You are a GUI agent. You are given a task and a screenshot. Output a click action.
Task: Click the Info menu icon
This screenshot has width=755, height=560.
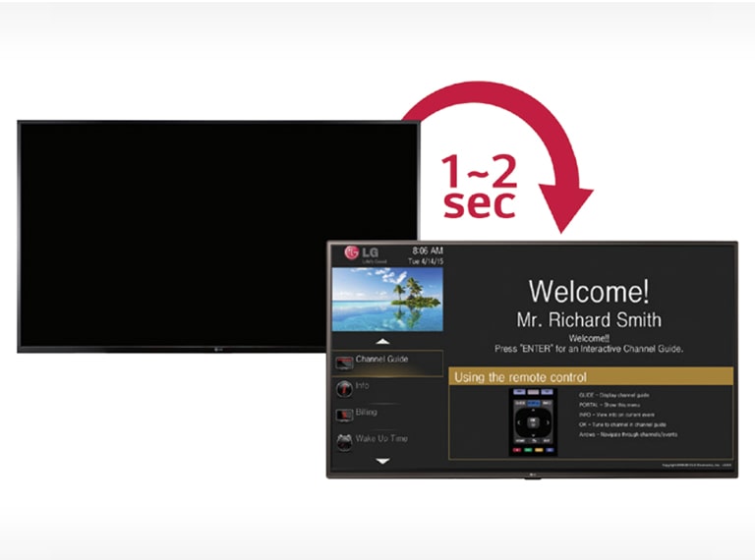(345, 389)
